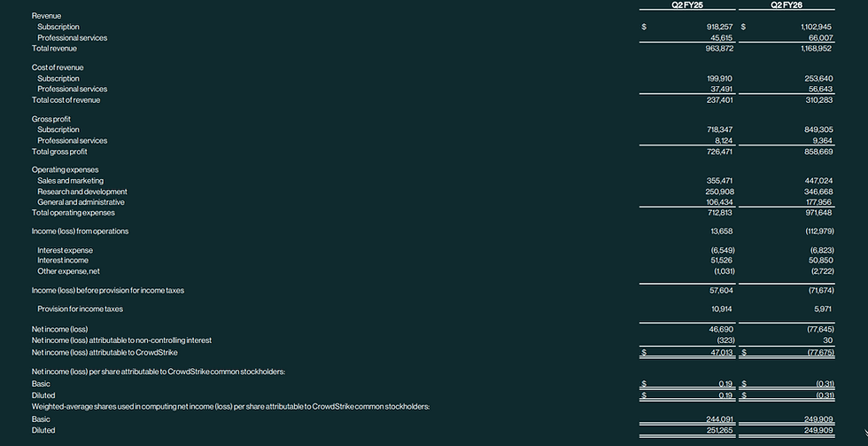The height and width of the screenshot is (446, 868).
Task: Select total operating expenses 971,648
Action: click(818, 213)
